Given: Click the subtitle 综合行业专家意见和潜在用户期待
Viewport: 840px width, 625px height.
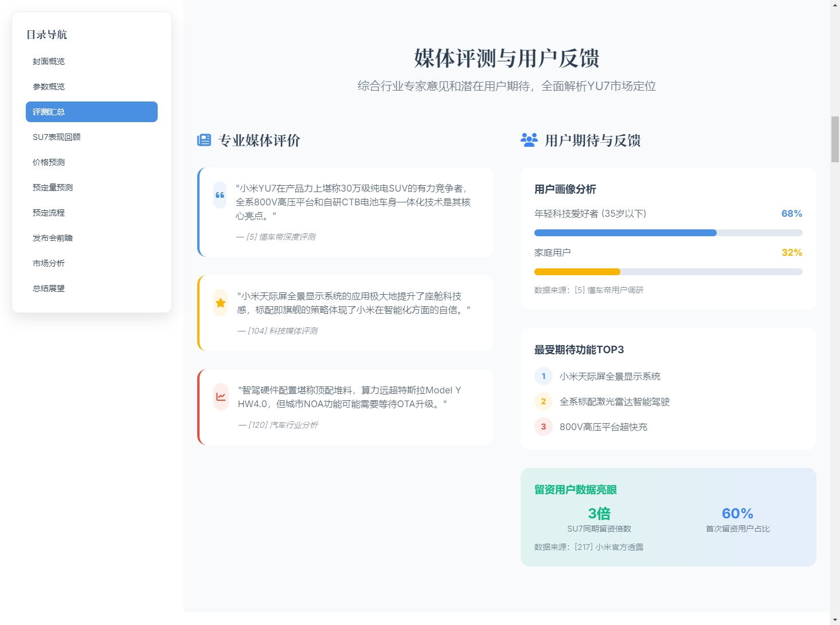Looking at the screenshot, I should (x=507, y=86).
